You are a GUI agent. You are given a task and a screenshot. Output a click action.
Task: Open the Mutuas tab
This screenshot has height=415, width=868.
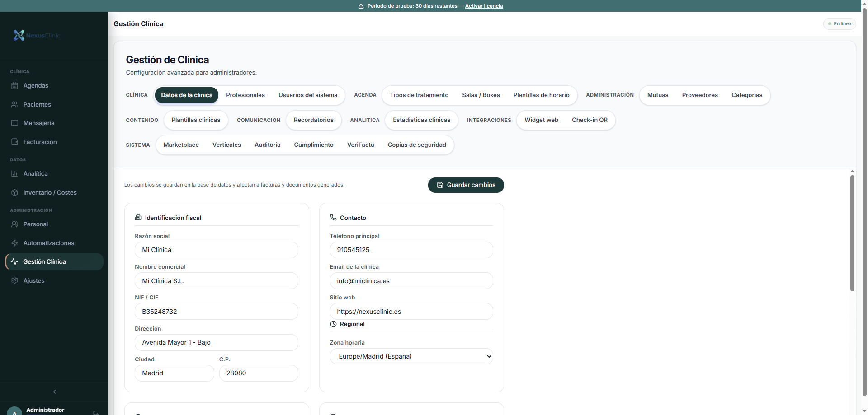658,95
